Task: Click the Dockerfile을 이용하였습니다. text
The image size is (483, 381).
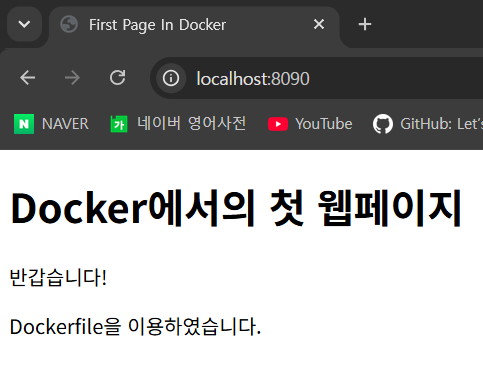Action: 135,327
